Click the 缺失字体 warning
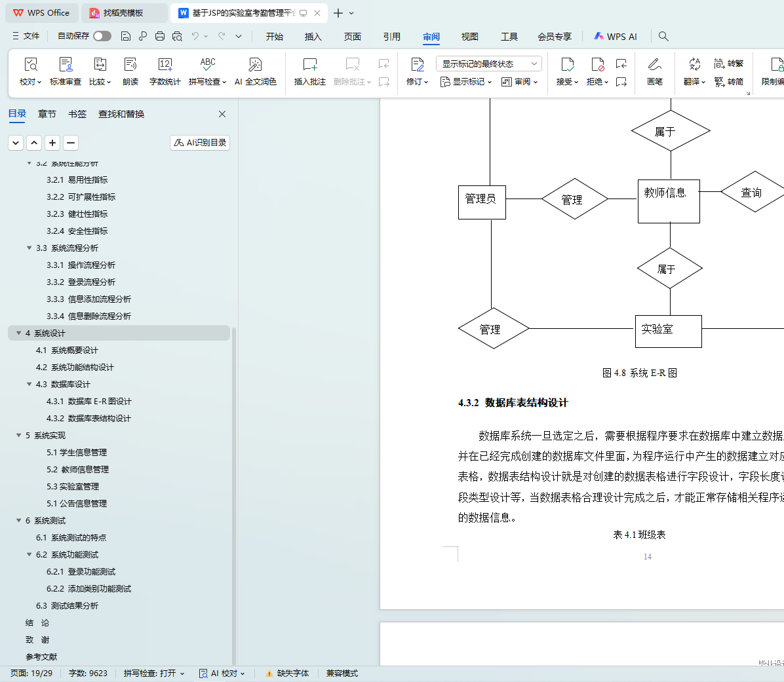The image size is (784, 682). coord(287,673)
